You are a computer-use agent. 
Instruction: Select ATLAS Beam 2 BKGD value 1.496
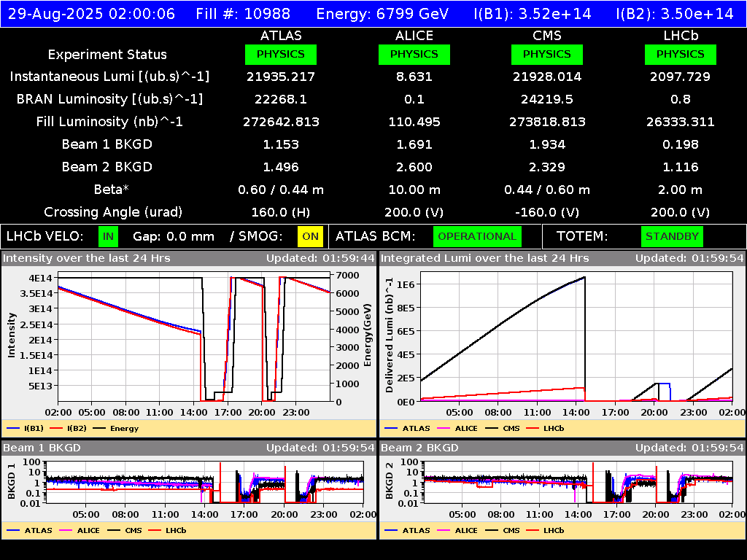281,167
